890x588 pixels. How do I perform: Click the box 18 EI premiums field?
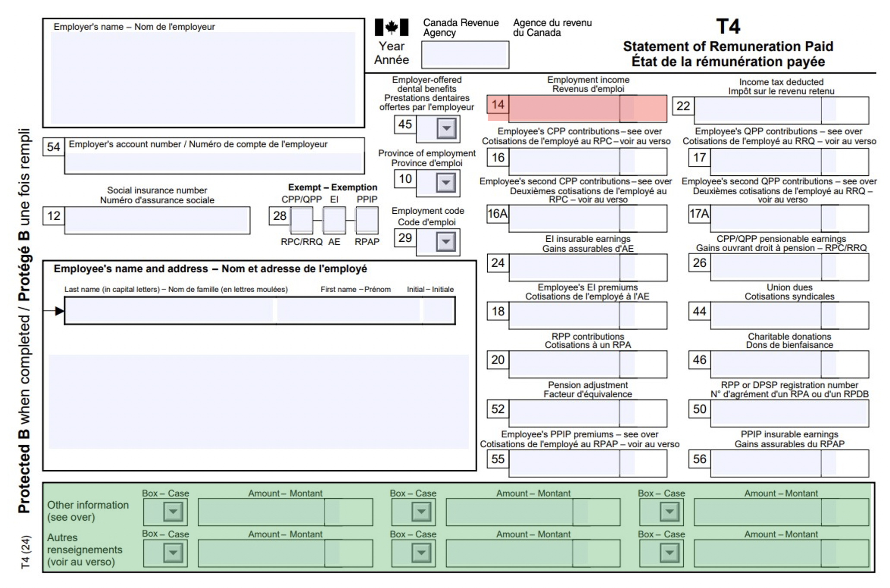pyautogui.click(x=587, y=316)
